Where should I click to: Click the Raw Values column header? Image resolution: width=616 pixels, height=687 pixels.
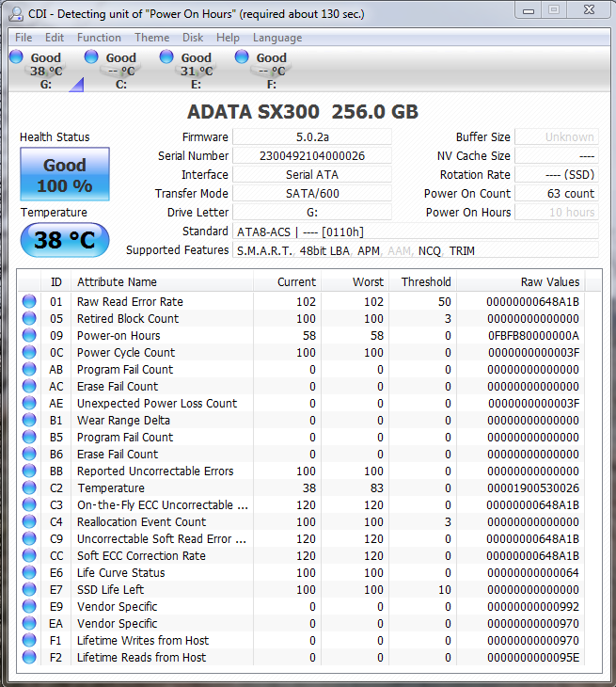[x=550, y=282]
